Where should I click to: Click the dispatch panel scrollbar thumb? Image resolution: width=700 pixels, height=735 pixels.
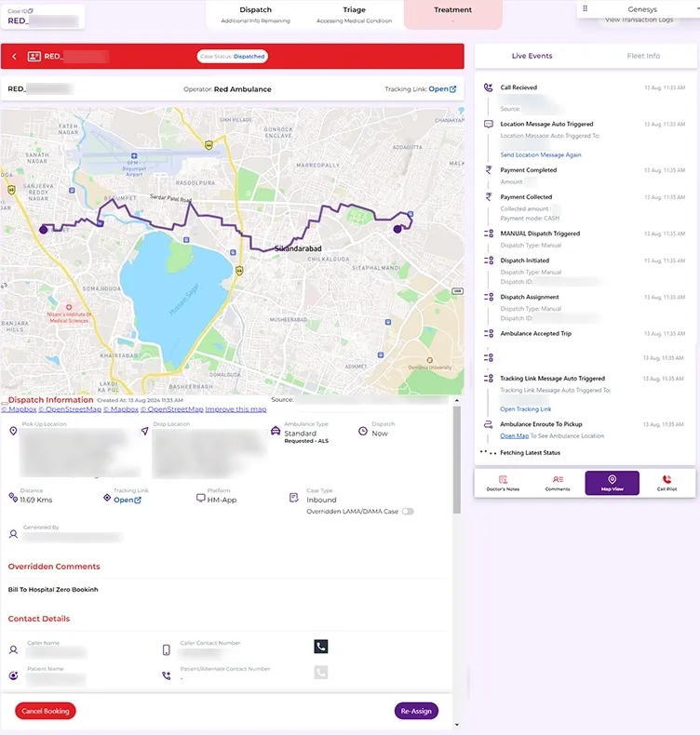pos(457,460)
